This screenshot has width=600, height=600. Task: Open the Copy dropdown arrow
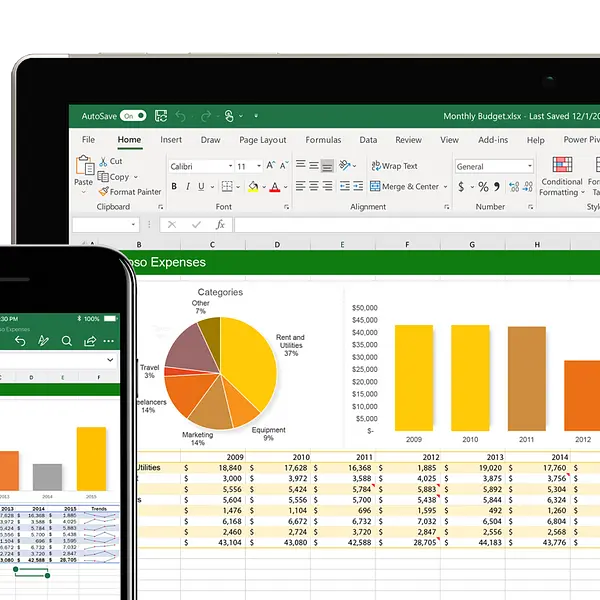click(135, 177)
